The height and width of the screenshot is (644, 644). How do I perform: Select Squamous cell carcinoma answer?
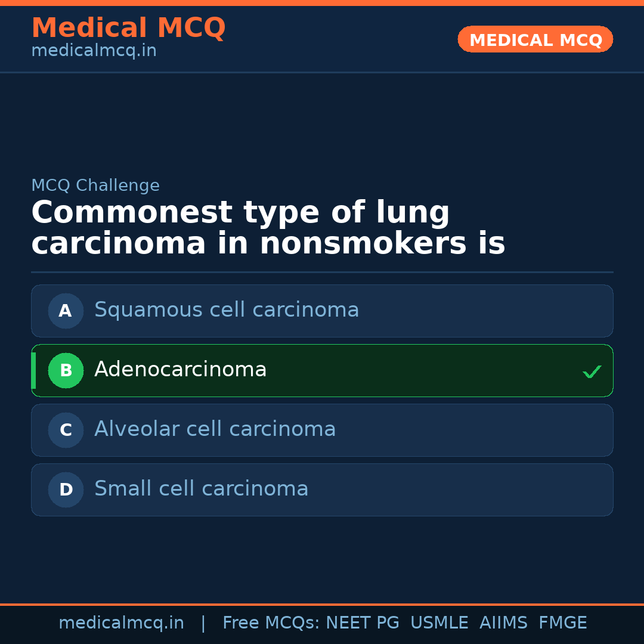227,310
